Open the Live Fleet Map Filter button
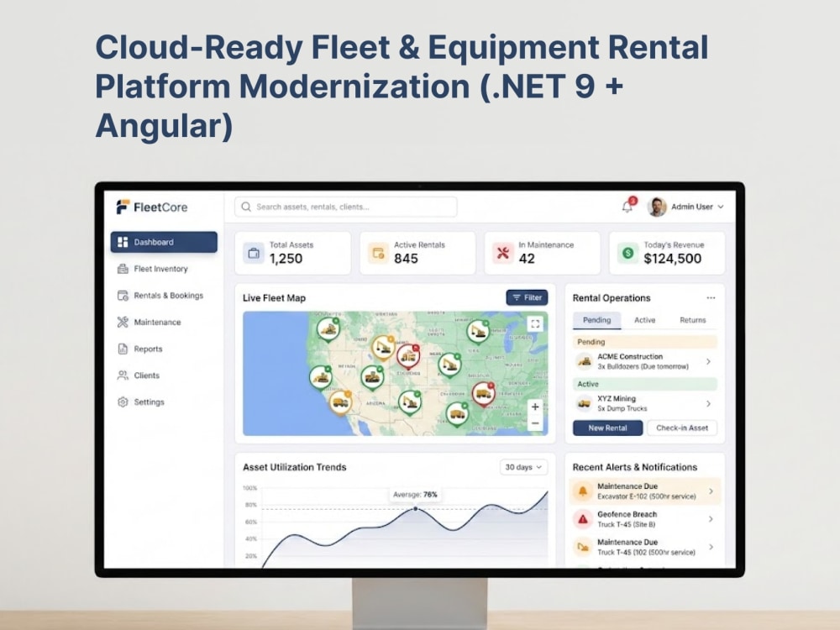This screenshot has width=840, height=630. [528, 297]
